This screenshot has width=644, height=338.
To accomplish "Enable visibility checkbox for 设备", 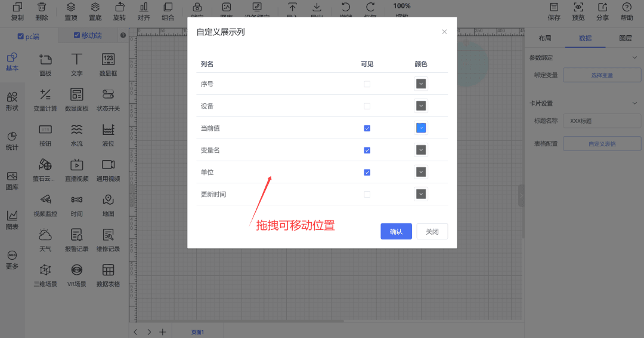I will (x=367, y=106).
